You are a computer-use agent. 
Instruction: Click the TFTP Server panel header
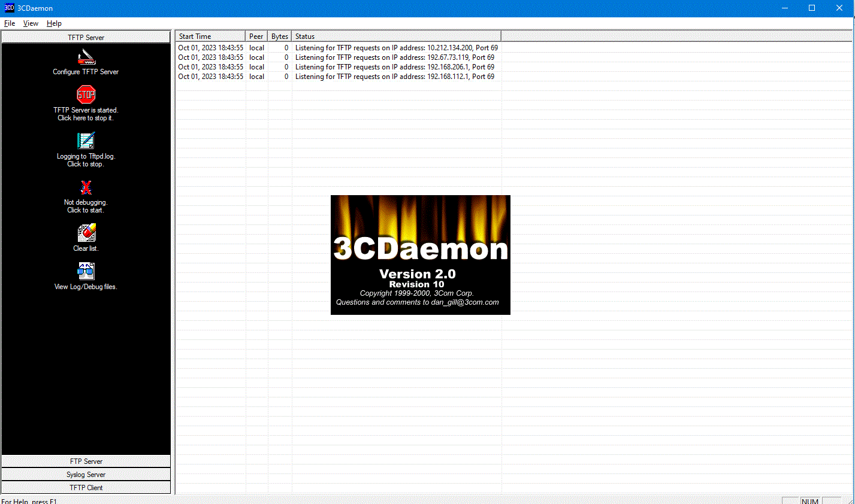click(86, 37)
